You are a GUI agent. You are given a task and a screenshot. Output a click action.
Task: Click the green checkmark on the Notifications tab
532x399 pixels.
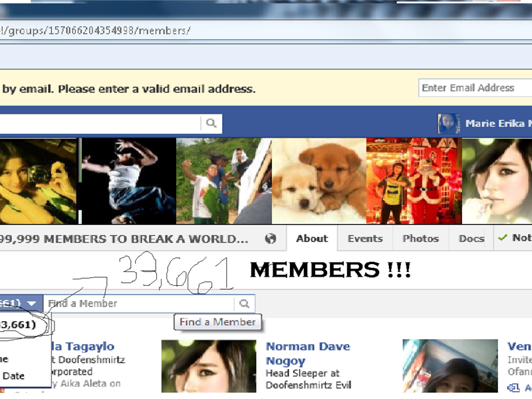[501, 238]
